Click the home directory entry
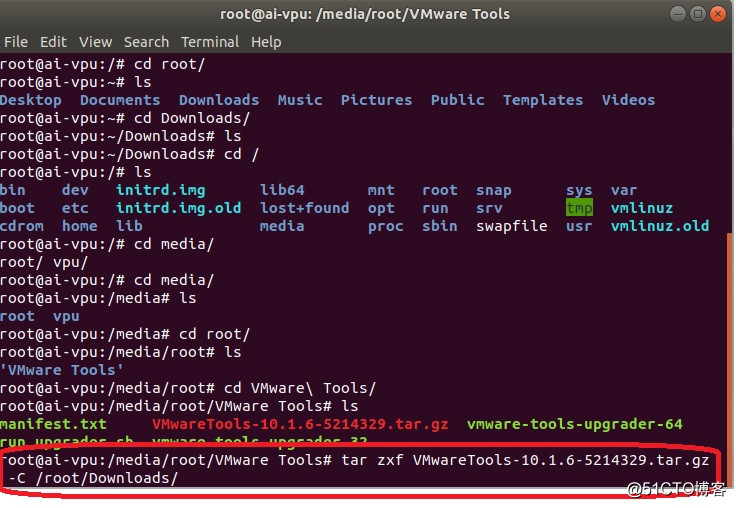Viewport: 736px width, 508px height. [x=80, y=226]
